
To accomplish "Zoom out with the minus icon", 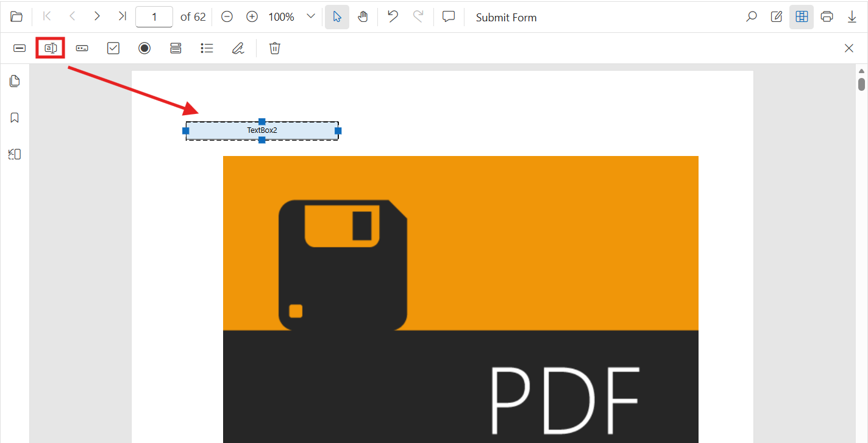I will (227, 17).
